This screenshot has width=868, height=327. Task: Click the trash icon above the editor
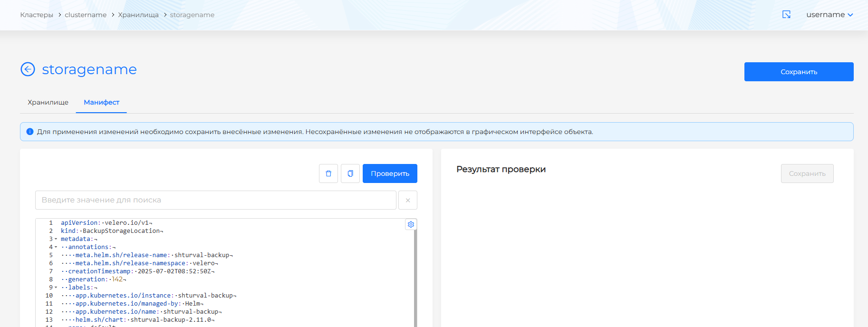click(328, 173)
